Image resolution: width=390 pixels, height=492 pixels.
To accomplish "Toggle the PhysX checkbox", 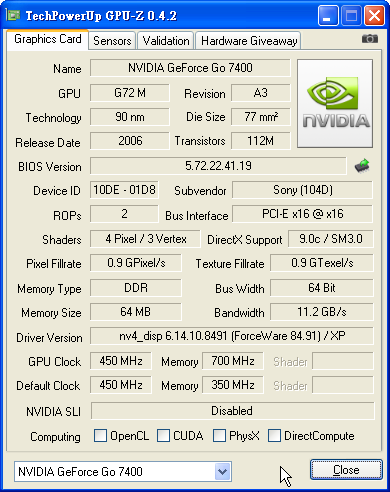I will pyautogui.click(x=219, y=435).
